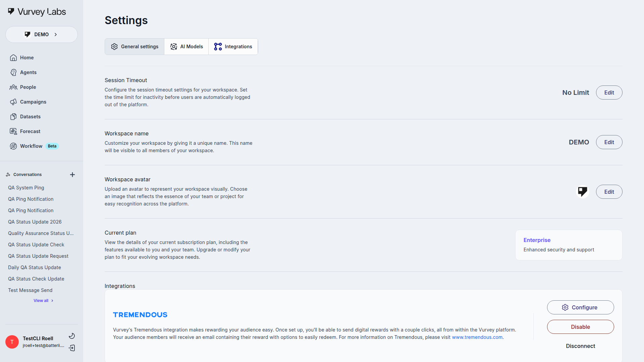The image size is (644, 362).
Task: Switch to the AI Models tab
Action: coord(186,47)
